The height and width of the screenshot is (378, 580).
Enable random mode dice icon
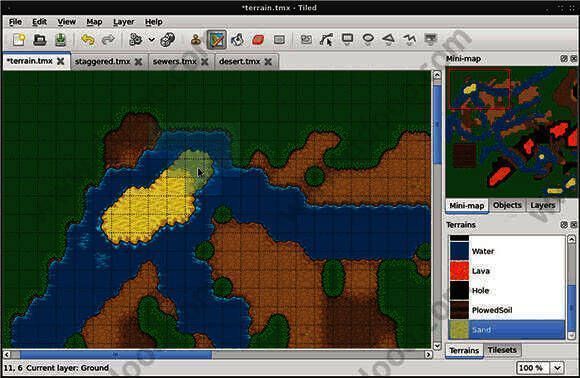point(167,40)
